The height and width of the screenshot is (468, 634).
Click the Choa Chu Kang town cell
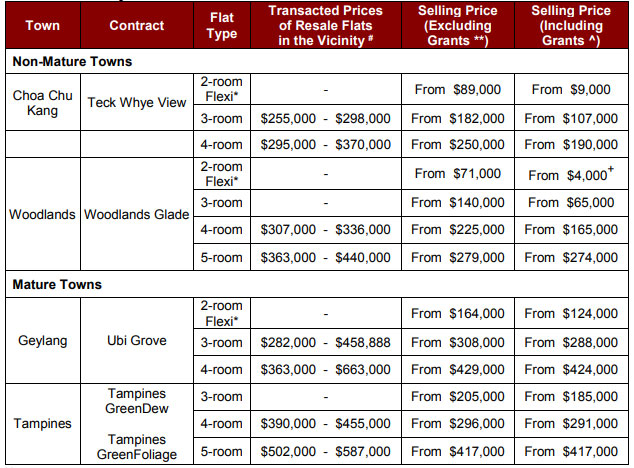point(42,102)
